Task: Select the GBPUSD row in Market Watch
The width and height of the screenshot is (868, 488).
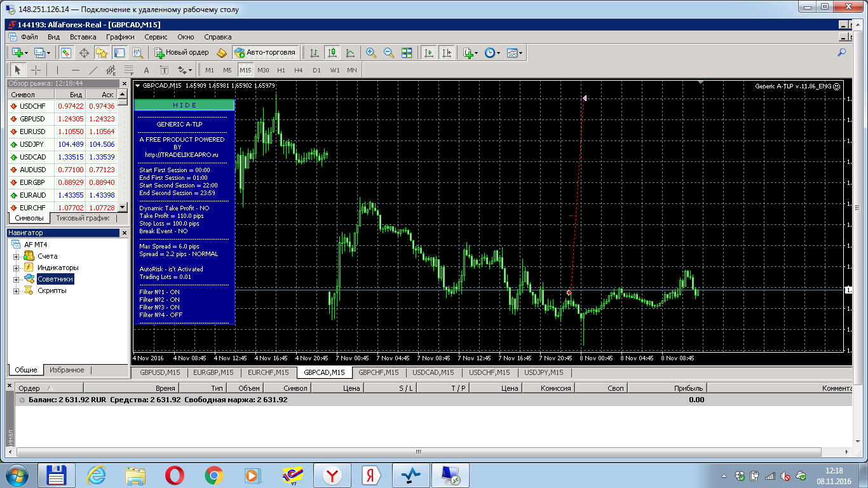Action: [x=62, y=119]
